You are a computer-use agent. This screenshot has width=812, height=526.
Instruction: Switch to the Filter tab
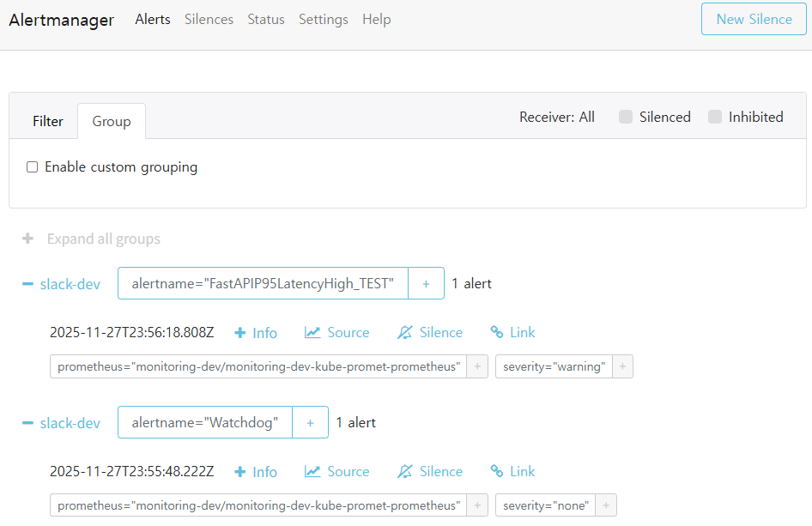pos(47,121)
